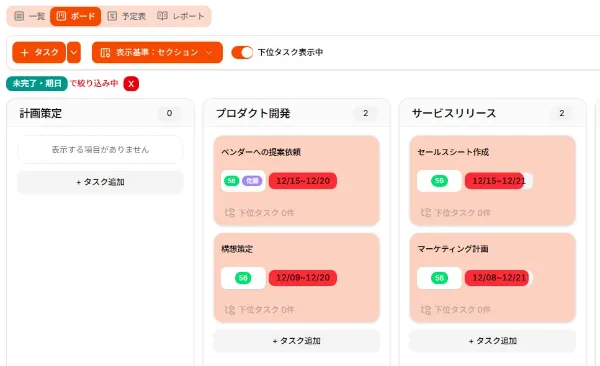Click green assignee badge on セールスシート作成 card

click(x=439, y=181)
